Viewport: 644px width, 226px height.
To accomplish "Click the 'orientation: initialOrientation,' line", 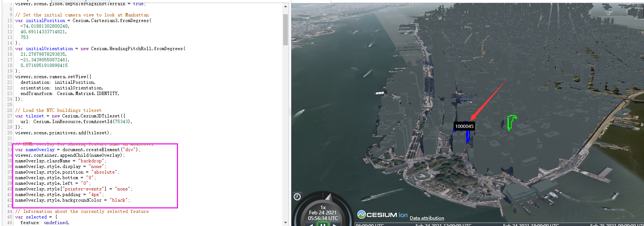I will (62, 88).
